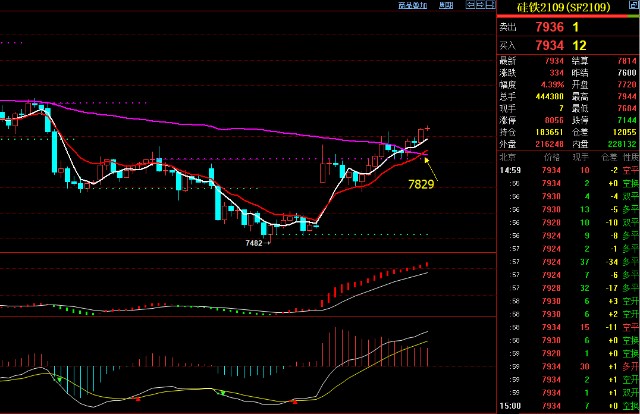Screen dimensions: 640x414
Task: Select the 14:59 tick trade row
Action: (568, 170)
